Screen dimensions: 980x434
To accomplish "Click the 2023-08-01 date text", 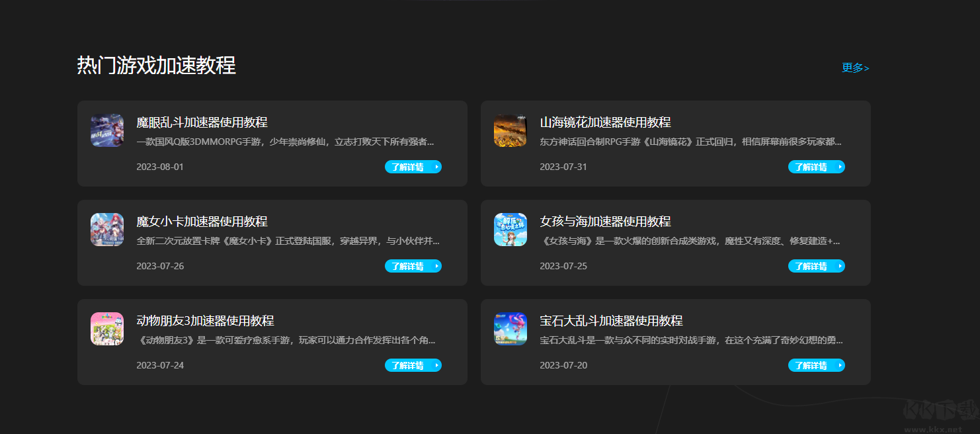I will pyautogui.click(x=160, y=167).
